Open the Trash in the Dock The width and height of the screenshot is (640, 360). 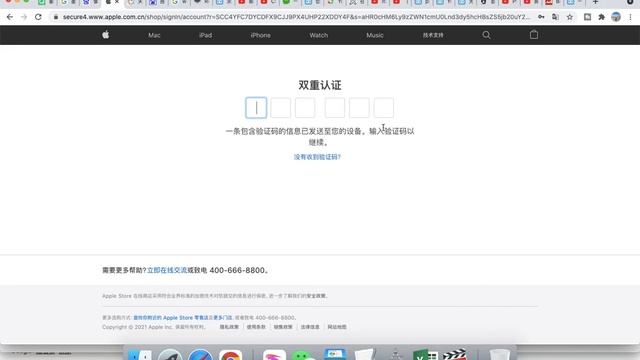[499, 354]
